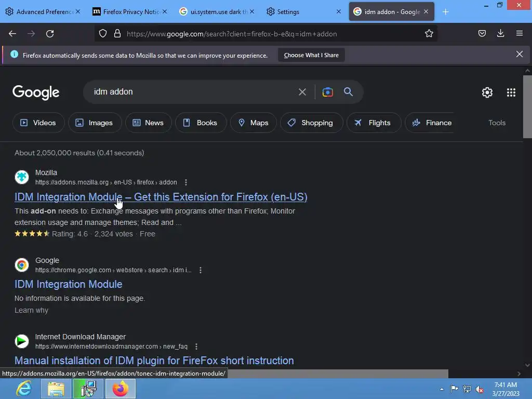The image size is (532, 399).
Task: Open the Downloads panel
Action: 500,33
